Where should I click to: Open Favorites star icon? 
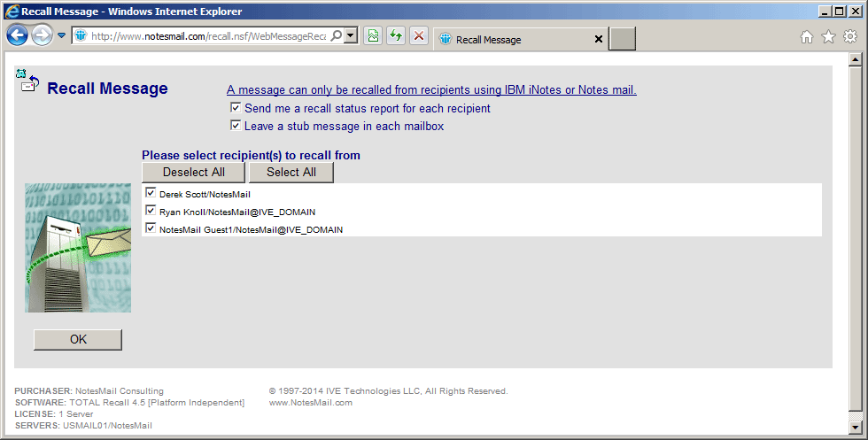coord(828,37)
